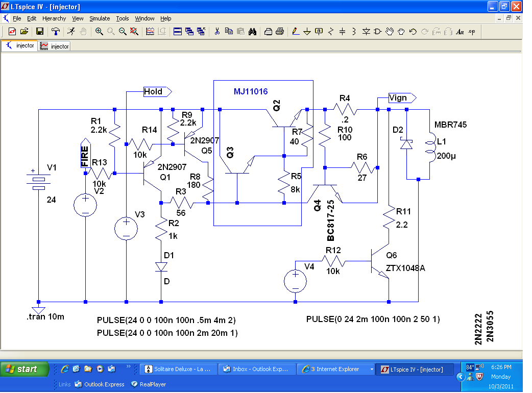Click the 'PULSE(24 0 0 100n 100n .5m 4m 2)' text
The width and height of the screenshot is (532, 393).
point(166,320)
